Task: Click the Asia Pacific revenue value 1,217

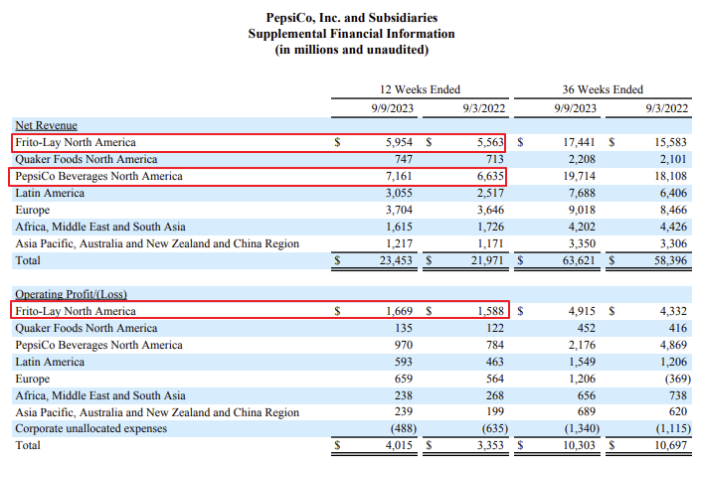Action: 399,244
